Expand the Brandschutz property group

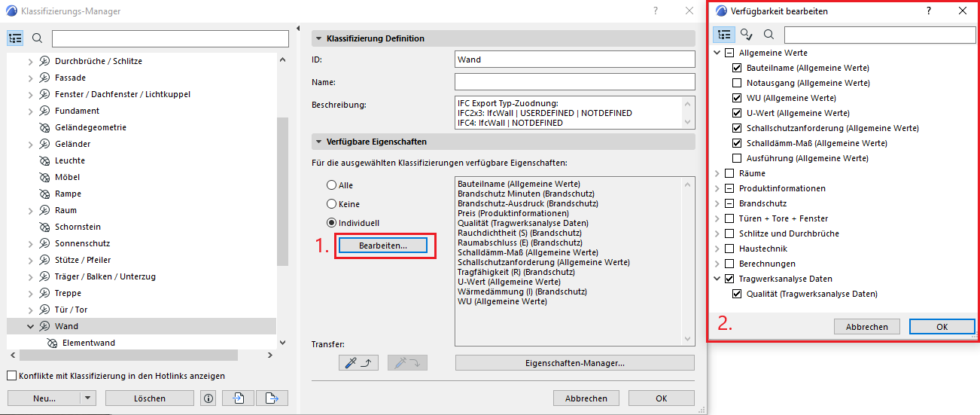(x=717, y=203)
